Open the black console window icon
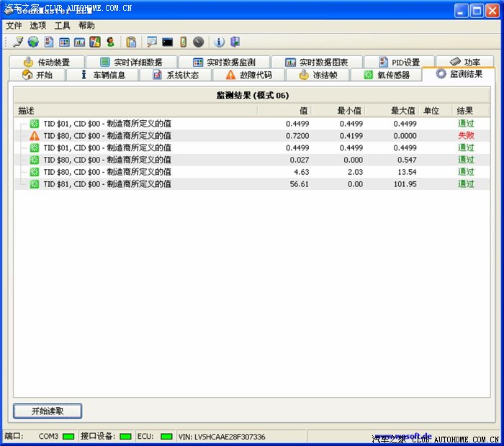The height and width of the screenshot is (446, 504). [167, 42]
